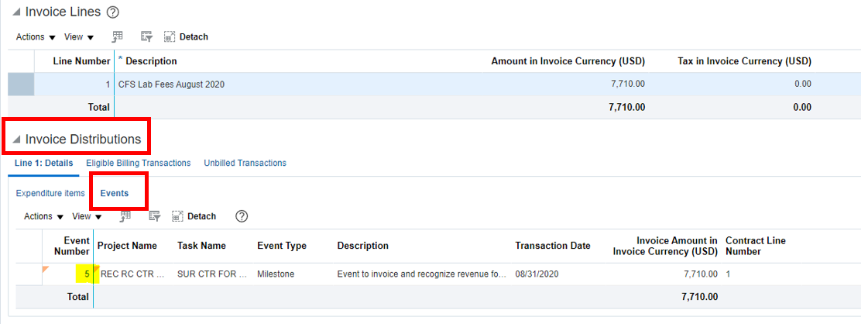Viewport: 868px width, 324px height.
Task: Open the Expenditure items sub-tab
Action: [x=50, y=193]
